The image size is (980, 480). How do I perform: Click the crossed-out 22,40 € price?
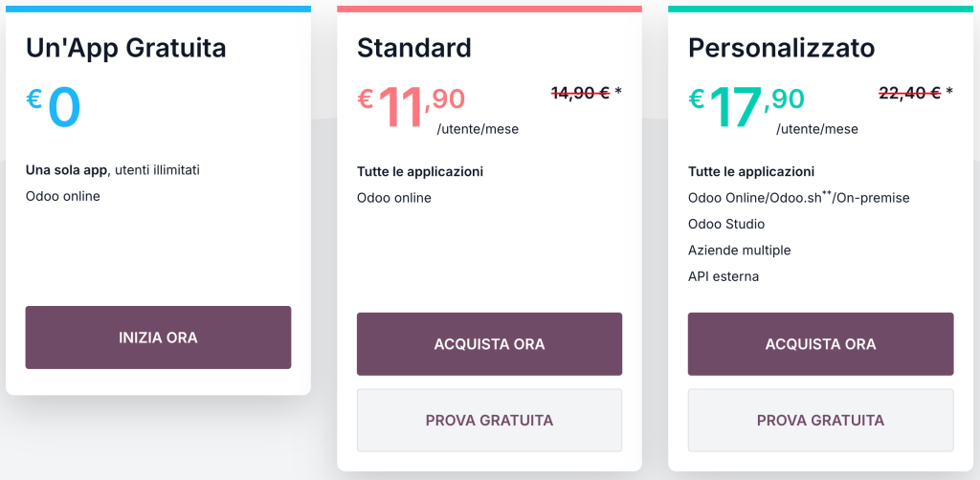coord(910,93)
